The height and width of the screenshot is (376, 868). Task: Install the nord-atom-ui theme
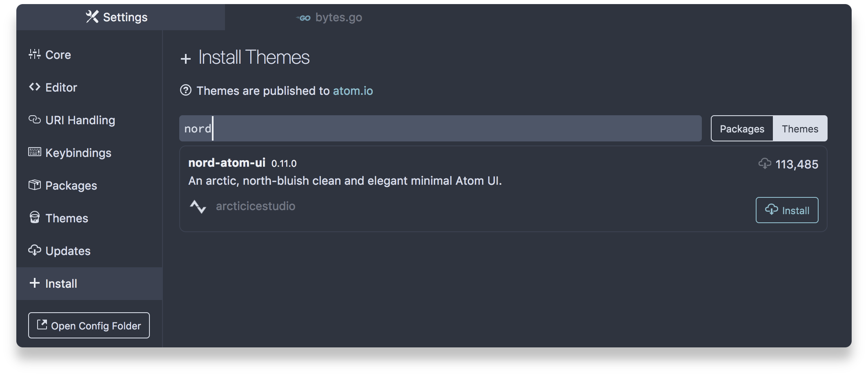tap(787, 210)
